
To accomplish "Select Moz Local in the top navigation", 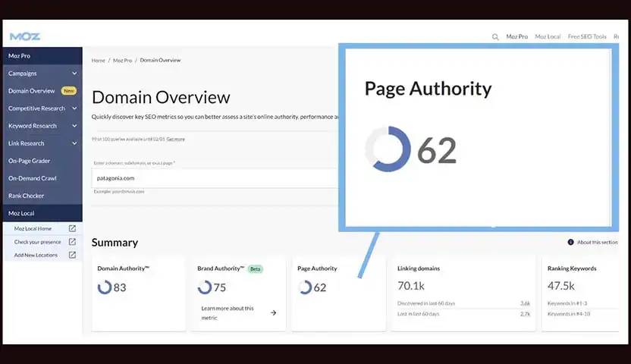I will 548,36.
